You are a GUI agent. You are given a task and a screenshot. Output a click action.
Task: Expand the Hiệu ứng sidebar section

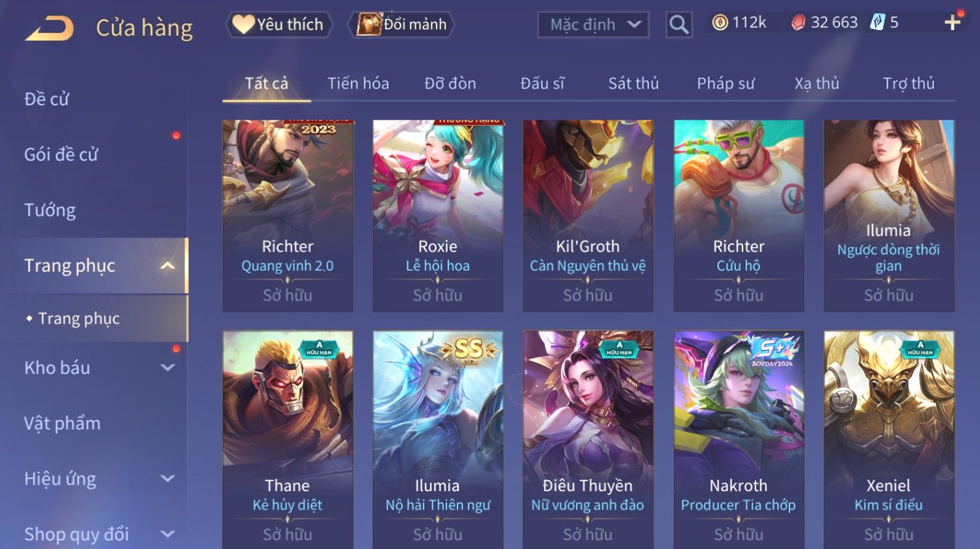(167, 479)
